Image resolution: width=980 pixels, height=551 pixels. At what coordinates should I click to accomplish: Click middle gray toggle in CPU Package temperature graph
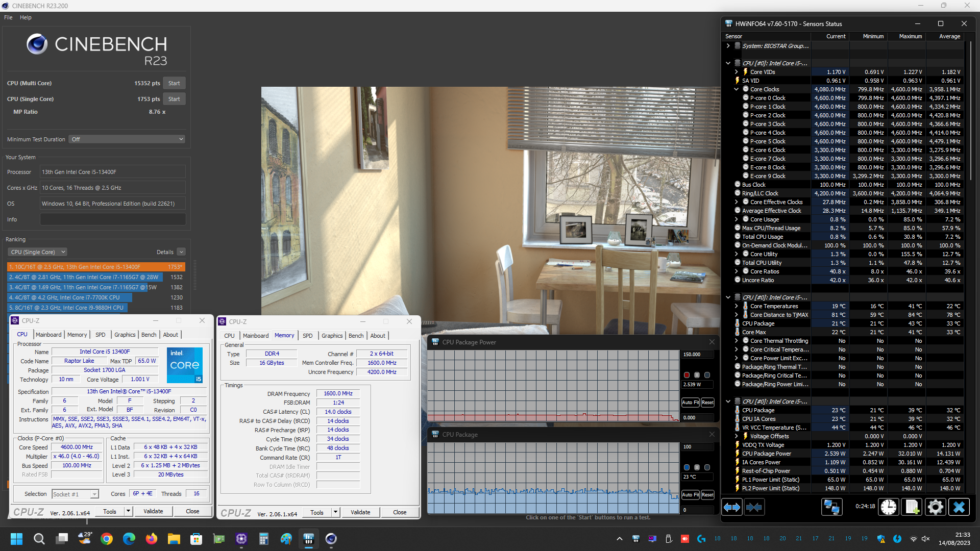(x=697, y=467)
